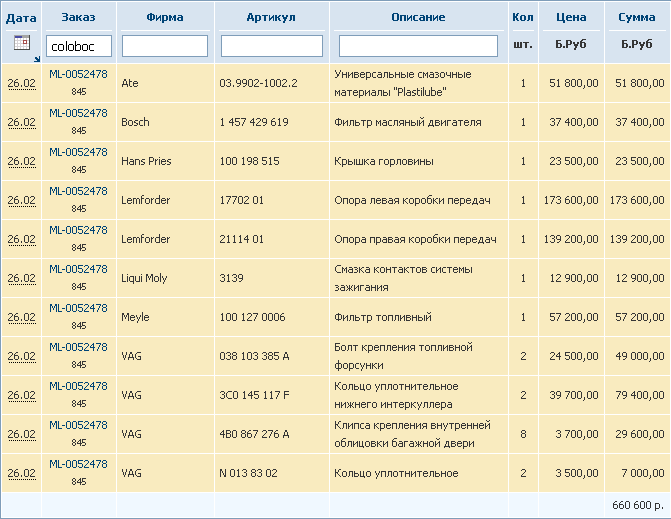The image size is (671, 519).
Task: Click date 26.02 in the Meyle row
Action: point(21,317)
